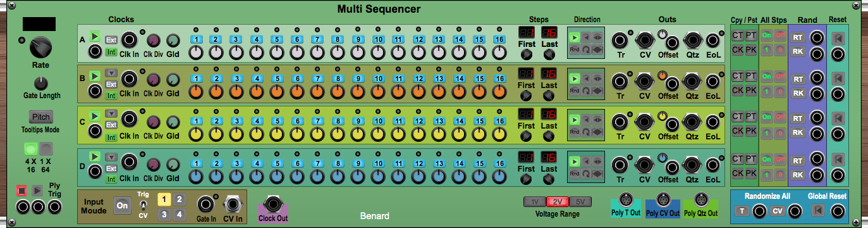
Task: Click the red stop button above Ply Trig
Action: tap(22, 190)
